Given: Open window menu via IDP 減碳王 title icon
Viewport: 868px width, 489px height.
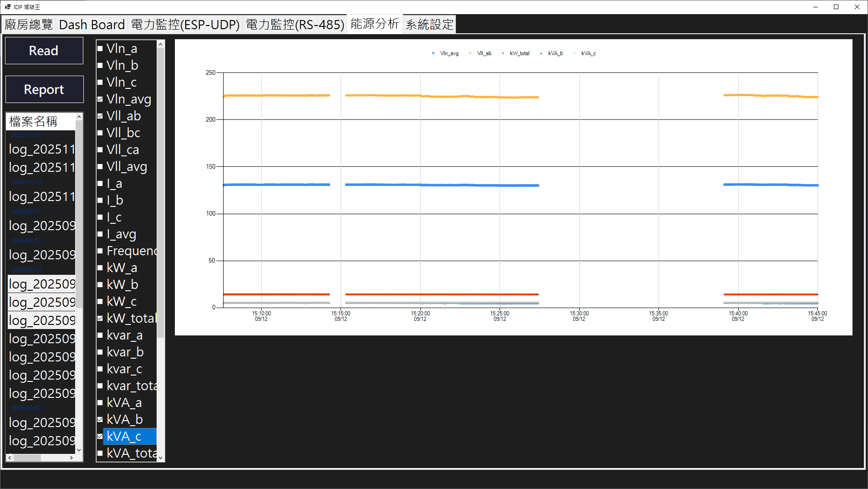Looking at the screenshot, I should point(7,7).
